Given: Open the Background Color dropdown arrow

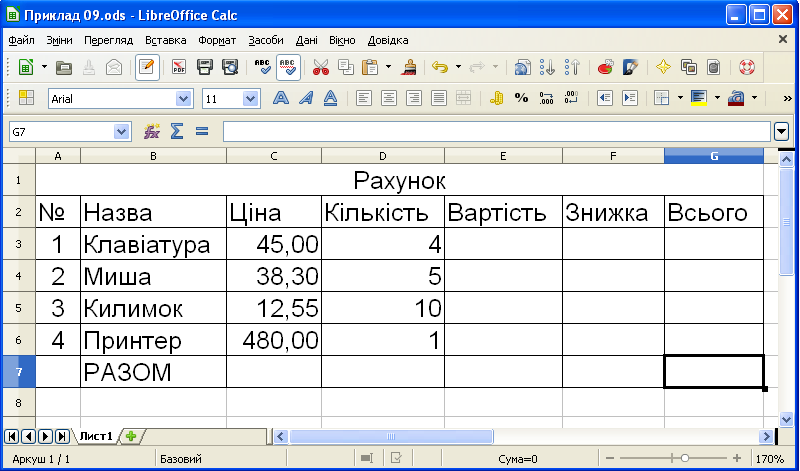Looking at the screenshot, I should (x=717, y=98).
